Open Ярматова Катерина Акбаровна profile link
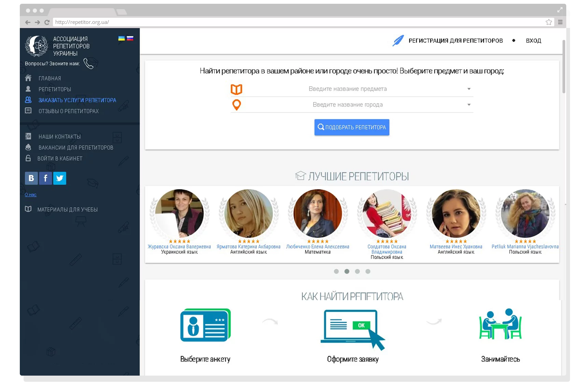Image resolution: width=583 pixels, height=392 pixels. click(249, 247)
